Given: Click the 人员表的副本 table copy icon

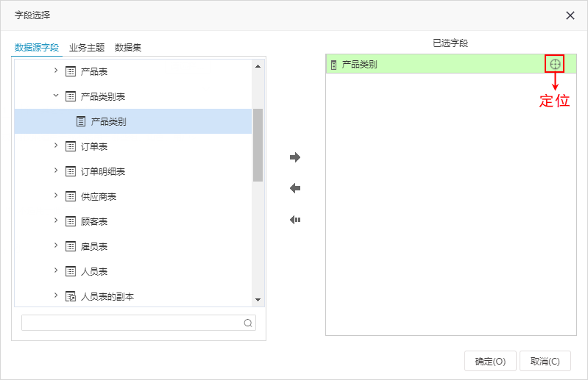Looking at the screenshot, I should 71,296.
